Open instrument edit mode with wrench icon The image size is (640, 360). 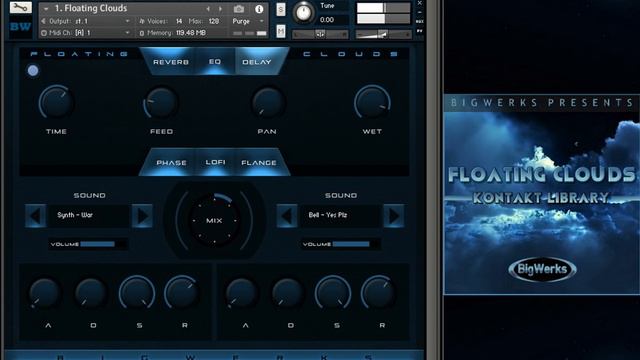tap(20, 7)
